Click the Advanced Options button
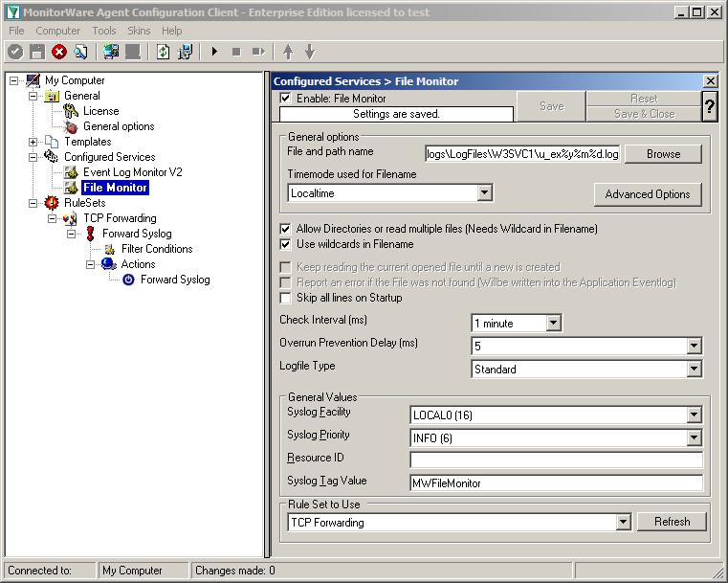This screenshot has height=583, width=728. pyautogui.click(x=648, y=194)
